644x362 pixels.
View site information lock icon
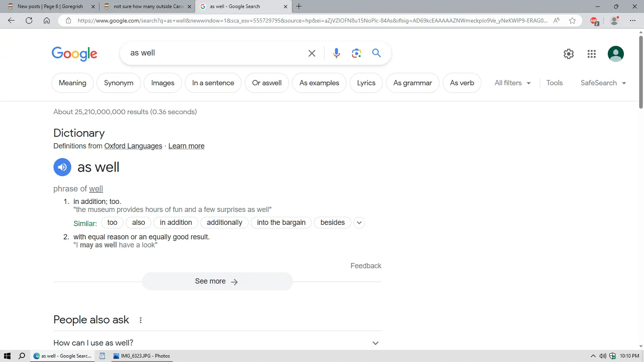(68, 21)
